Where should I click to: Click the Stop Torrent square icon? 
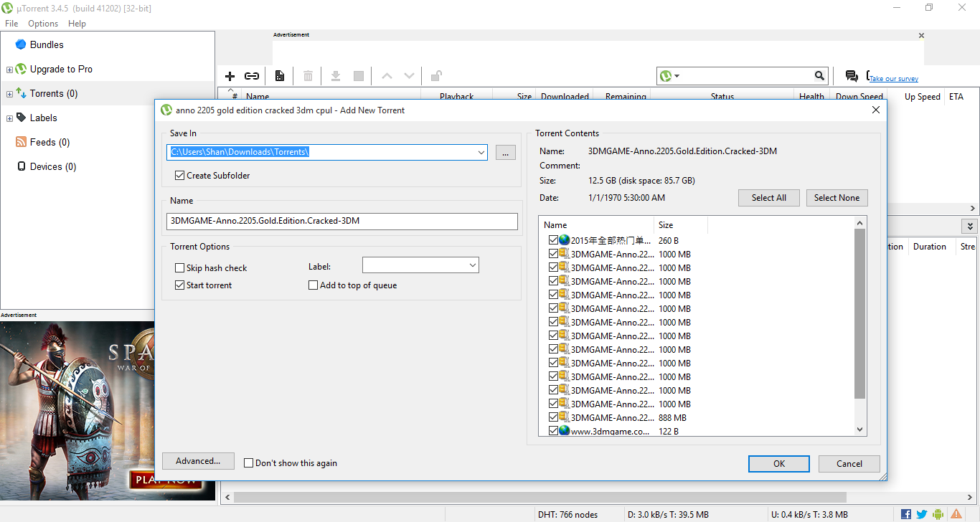[358, 75]
